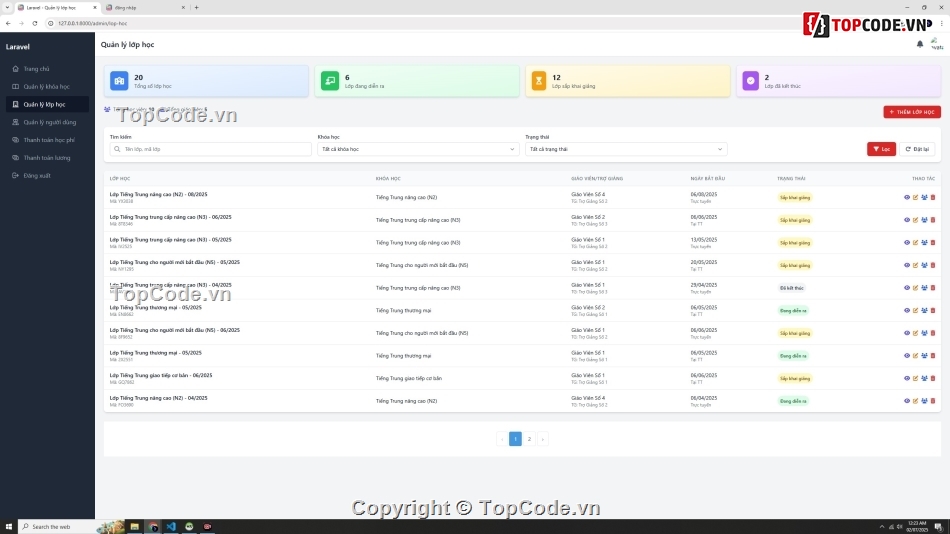The height and width of the screenshot is (534, 950).
Task: Reload the browser page
Action: click(35, 23)
